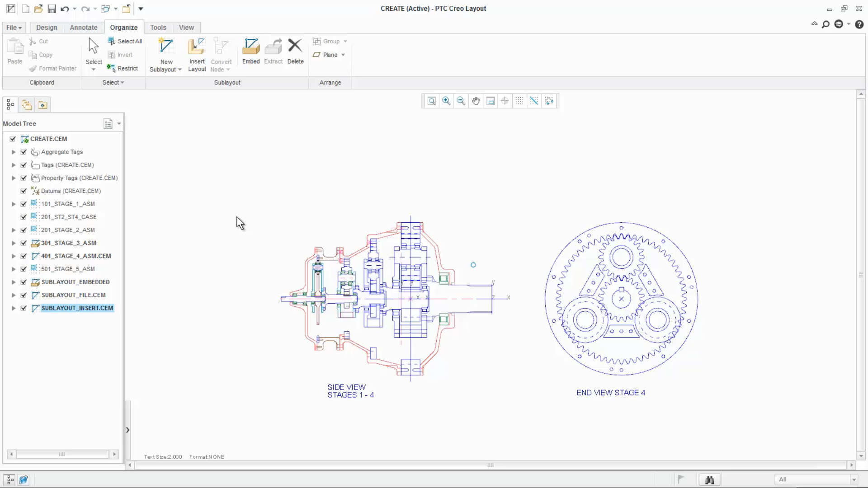Open the Model Tree settings icon
This screenshot has width=868, height=488.
pyautogui.click(x=108, y=124)
